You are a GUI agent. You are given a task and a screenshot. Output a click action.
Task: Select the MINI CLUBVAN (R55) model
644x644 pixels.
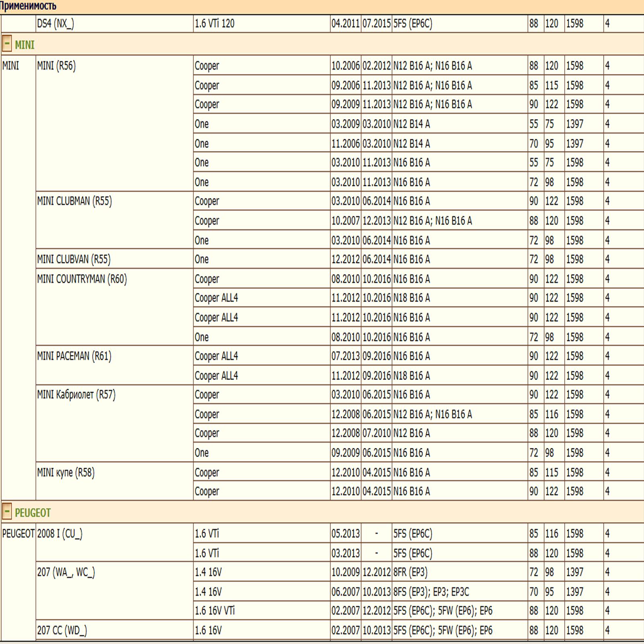tap(74, 259)
